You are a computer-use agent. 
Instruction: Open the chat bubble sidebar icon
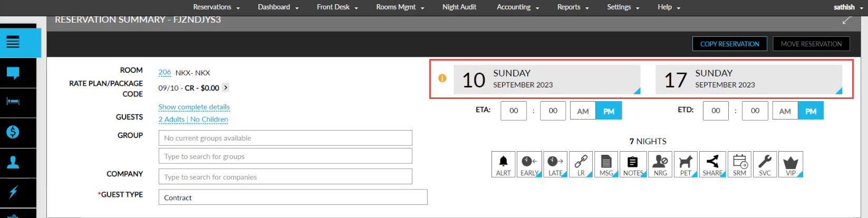13,73
